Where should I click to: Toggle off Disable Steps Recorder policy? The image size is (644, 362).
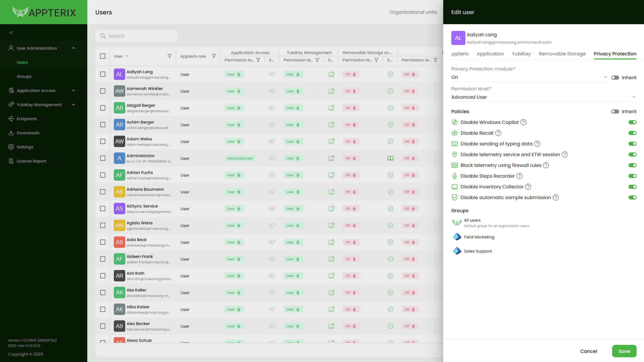[x=632, y=176]
